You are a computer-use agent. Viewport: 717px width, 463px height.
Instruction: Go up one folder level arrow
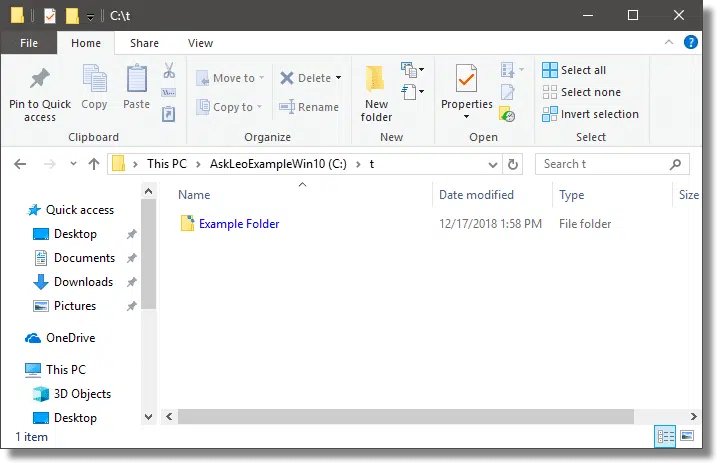(94, 164)
